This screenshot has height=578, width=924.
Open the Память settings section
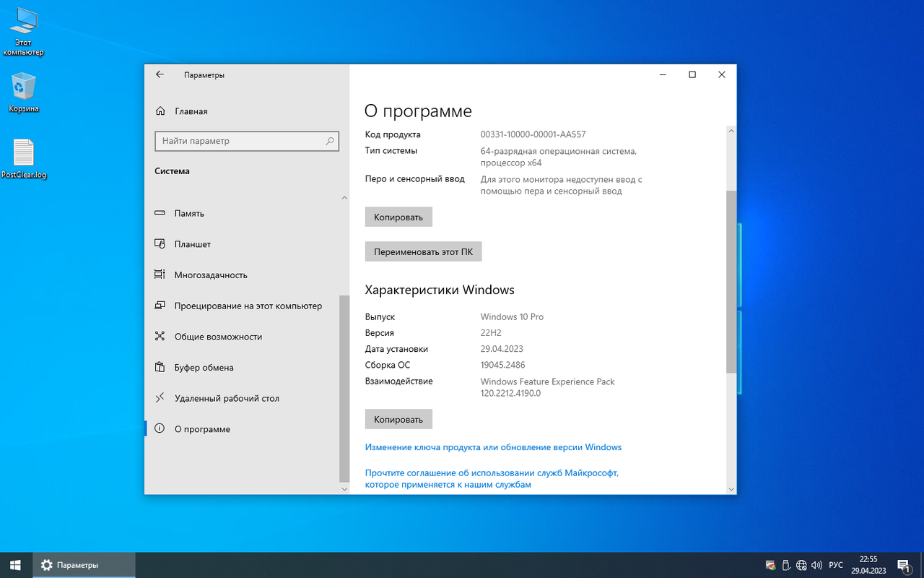click(x=242, y=213)
